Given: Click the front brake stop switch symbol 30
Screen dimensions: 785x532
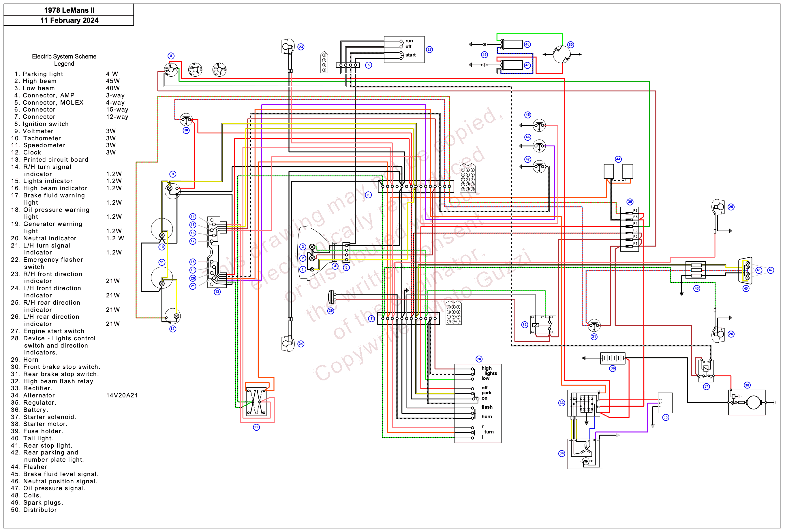Looking at the screenshot, I should click(186, 120).
